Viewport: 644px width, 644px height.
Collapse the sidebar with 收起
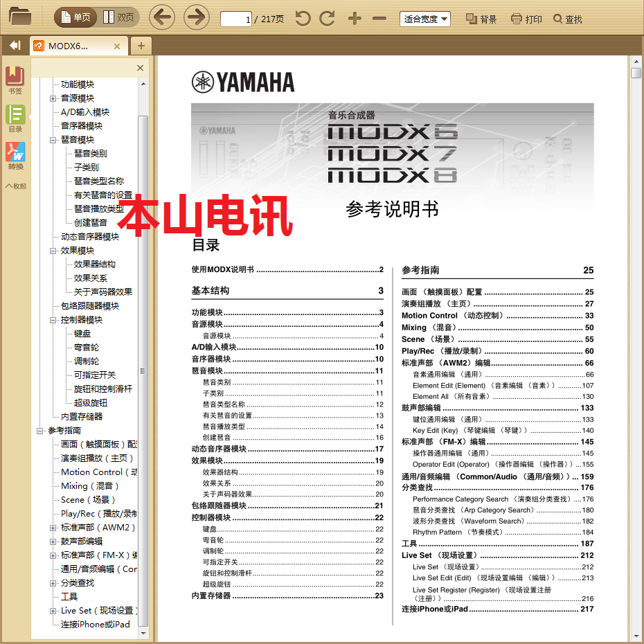pyautogui.click(x=16, y=186)
